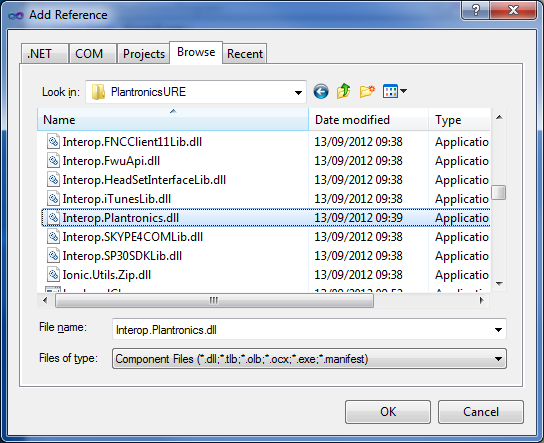Sort by Date modified column
544x443 pixels.
tap(368, 120)
